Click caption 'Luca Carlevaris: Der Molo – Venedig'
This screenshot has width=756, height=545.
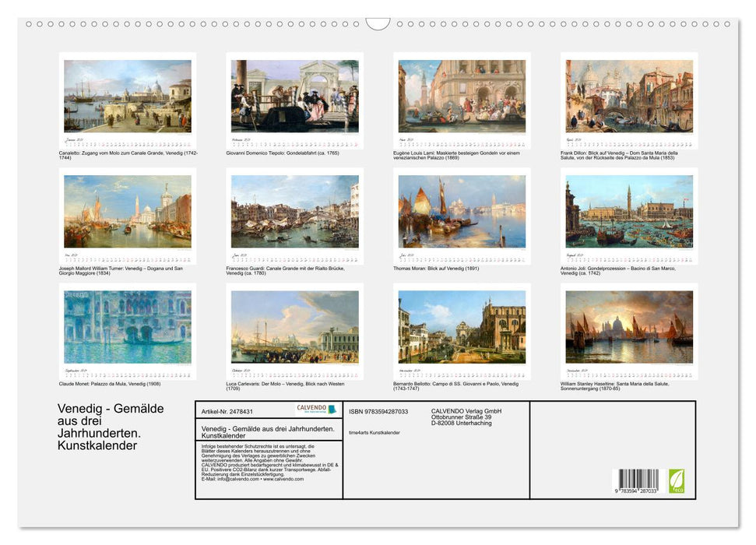(x=285, y=386)
